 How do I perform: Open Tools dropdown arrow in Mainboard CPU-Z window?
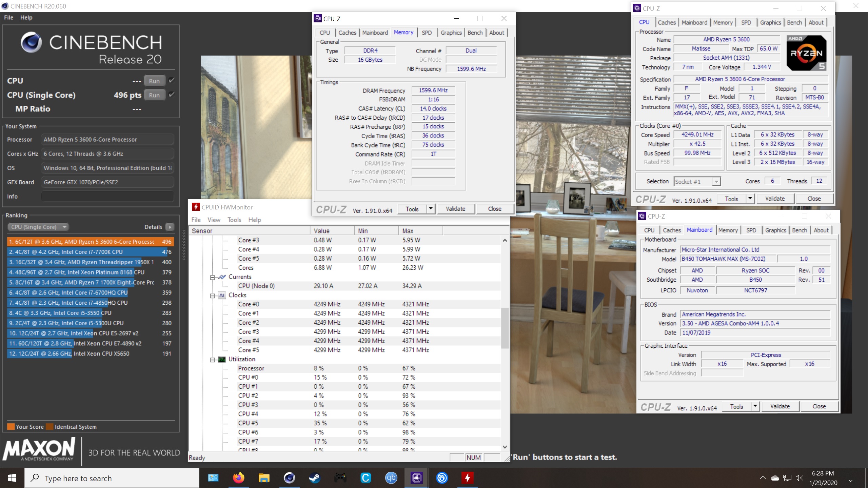coord(755,406)
